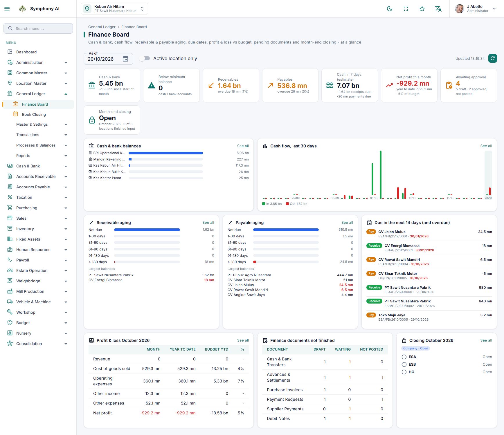Click the Payable aging Not due bar
This screenshot has width=504, height=435.
click(x=286, y=230)
